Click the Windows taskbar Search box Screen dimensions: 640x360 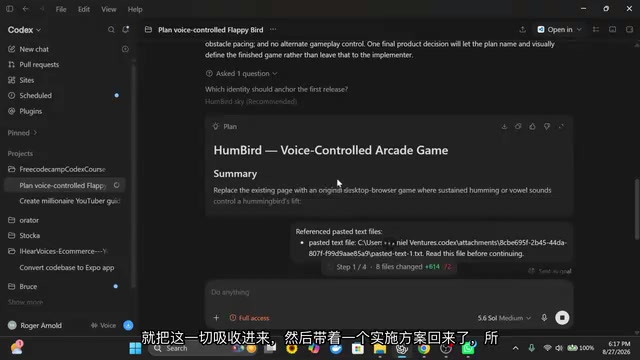point(202,348)
